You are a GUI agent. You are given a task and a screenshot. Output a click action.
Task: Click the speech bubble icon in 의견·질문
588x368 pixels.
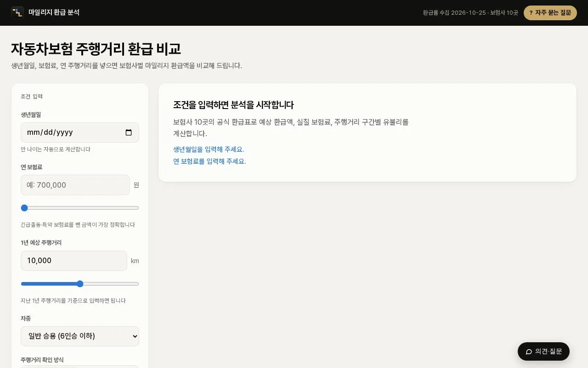[529, 351]
